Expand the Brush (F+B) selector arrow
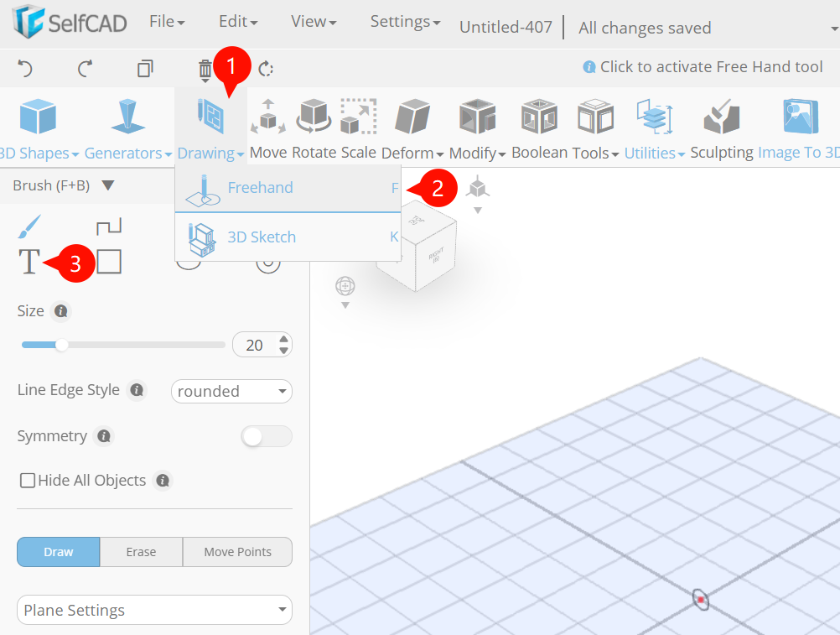840x635 pixels. [x=108, y=185]
